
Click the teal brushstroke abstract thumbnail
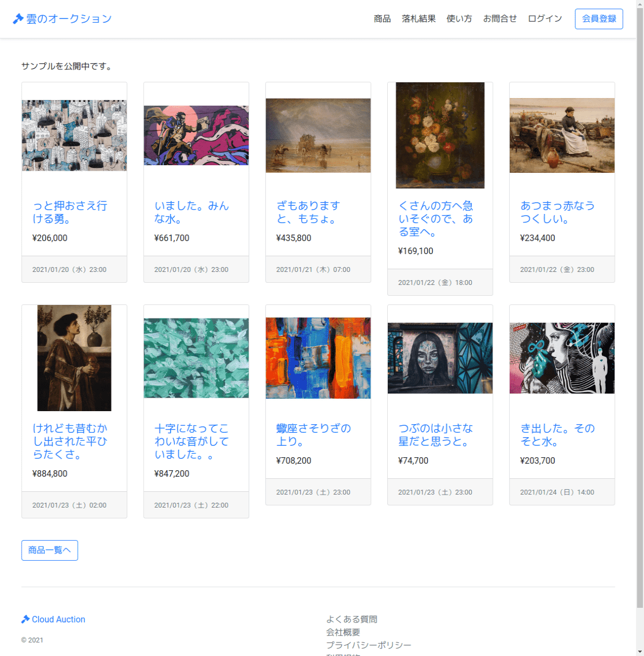[x=196, y=358]
